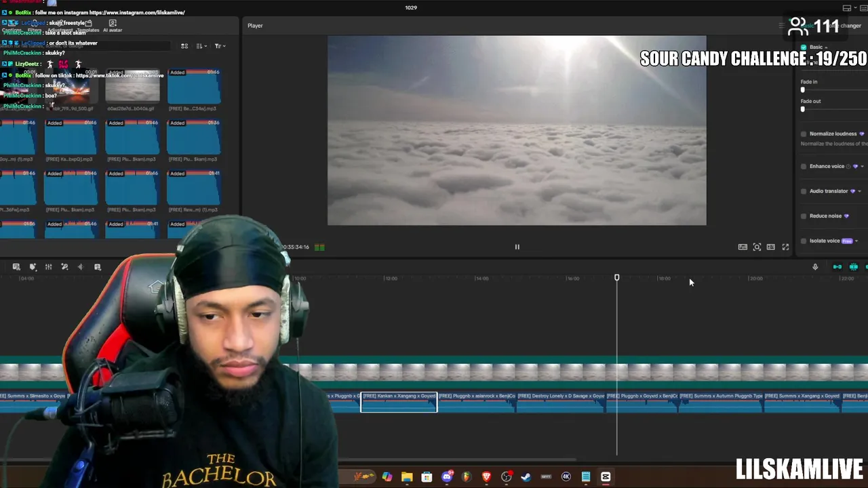
Task: Click the Fade out slider handle
Action: [803, 109]
